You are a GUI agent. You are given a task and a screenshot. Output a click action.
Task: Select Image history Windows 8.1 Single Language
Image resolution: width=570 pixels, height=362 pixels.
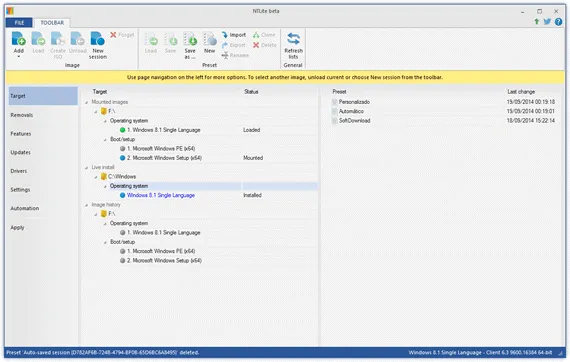pos(164,233)
